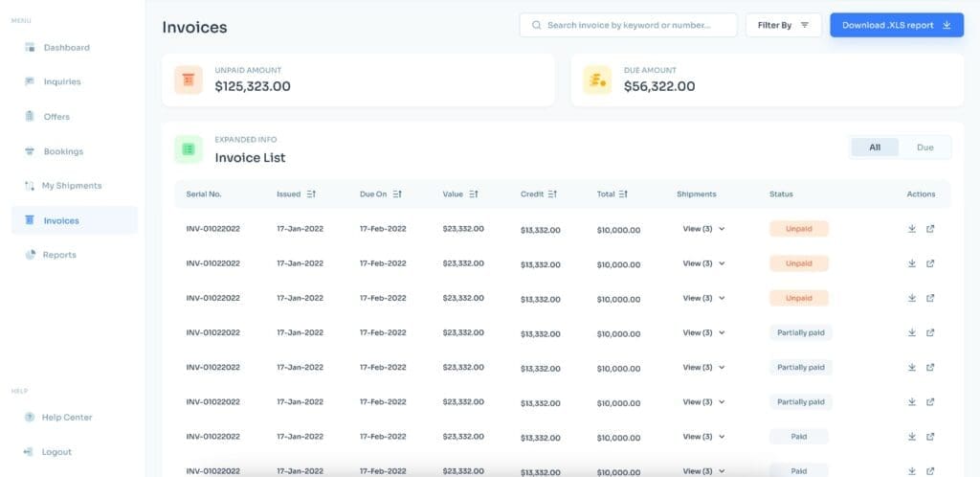The image size is (980, 477).
Task: Expand View (3) shipments in the second row
Action: point(703,263)
